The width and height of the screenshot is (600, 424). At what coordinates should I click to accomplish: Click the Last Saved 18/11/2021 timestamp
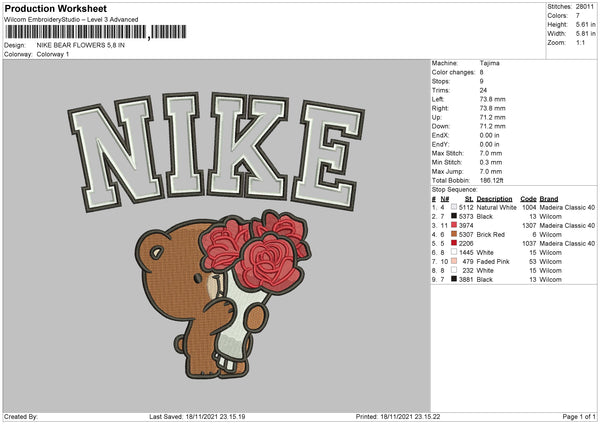(x=197, y=416)
